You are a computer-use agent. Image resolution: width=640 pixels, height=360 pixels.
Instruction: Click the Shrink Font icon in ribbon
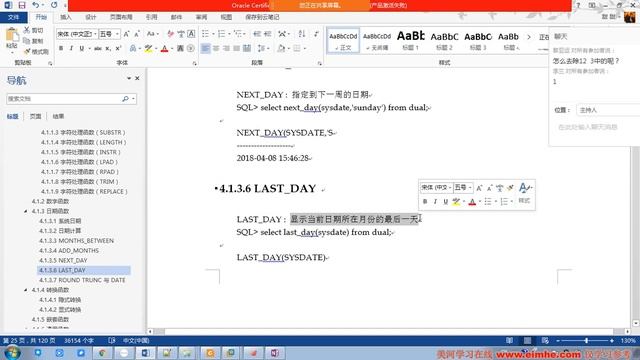pyautogui.click(x=137, y=34)
